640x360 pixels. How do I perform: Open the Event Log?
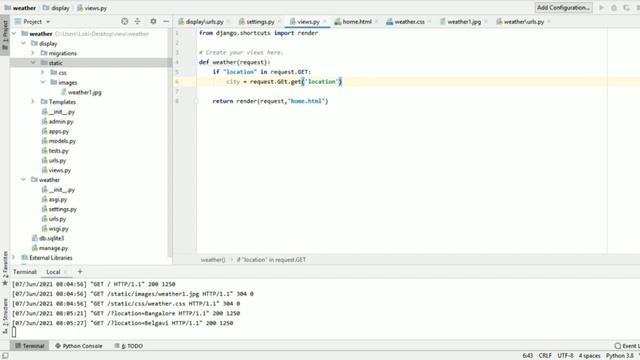click(627, 346)
